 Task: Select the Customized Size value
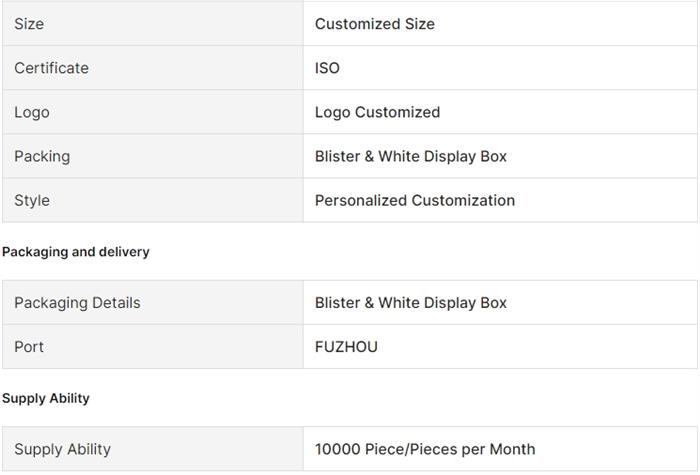pyautogui.click(x=374, y=24)
